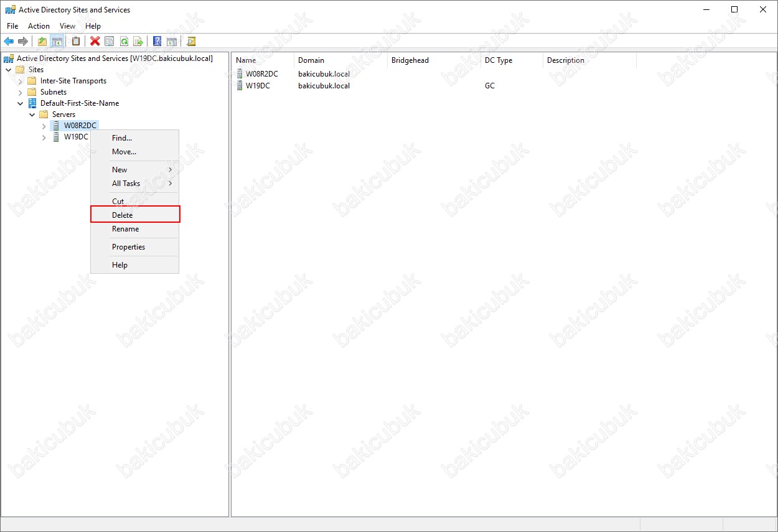Expand the Subnets tree node
Screen dimensions: 778x532
[21, 92]
